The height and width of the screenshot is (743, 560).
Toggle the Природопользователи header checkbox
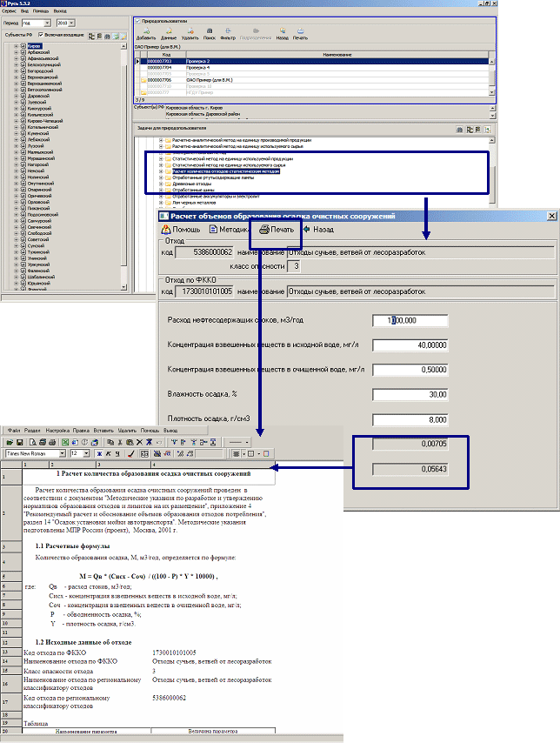click(x=137, y=18)
